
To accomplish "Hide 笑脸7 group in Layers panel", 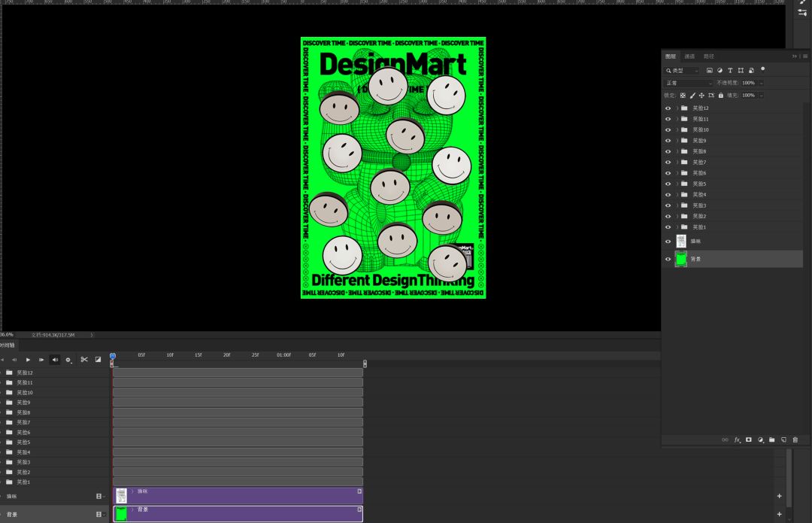I will 668,163.
